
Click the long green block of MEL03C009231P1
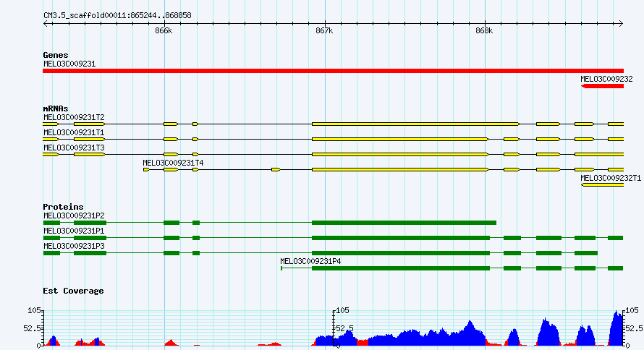(x=401, y=238)
